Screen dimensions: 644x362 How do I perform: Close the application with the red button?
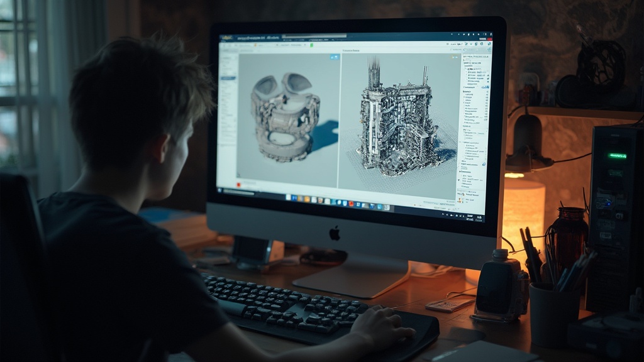(488, 38)
